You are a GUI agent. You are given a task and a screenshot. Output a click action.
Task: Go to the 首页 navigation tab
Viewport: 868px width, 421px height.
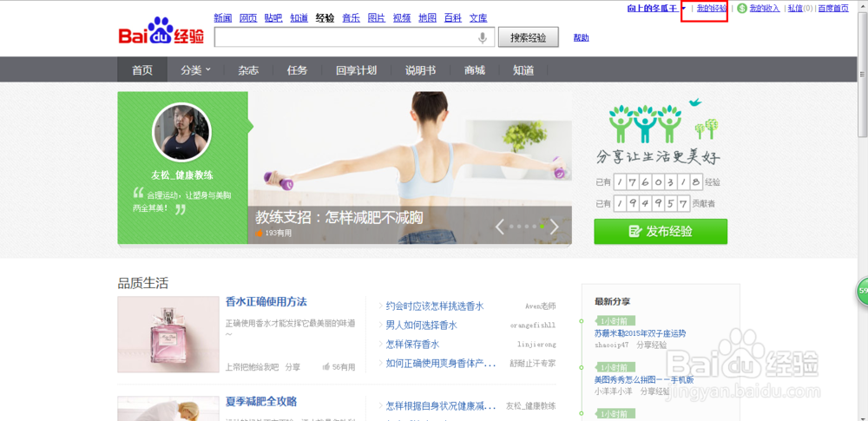(x=142, y=70)
